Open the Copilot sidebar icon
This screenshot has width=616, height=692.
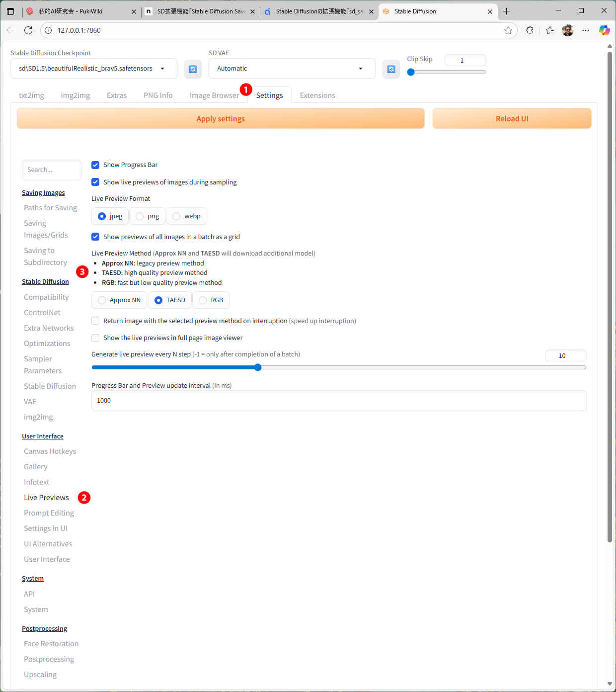[604, 30]
